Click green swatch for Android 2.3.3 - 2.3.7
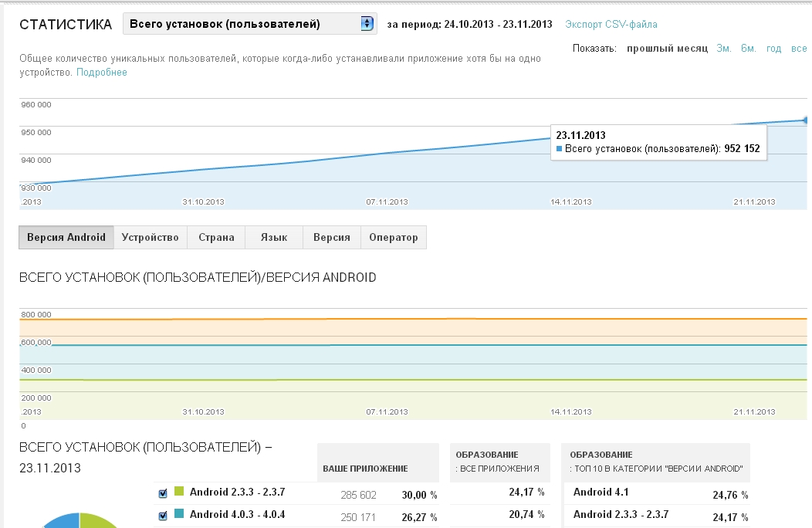Viewport: 812px width, 528px height. [179, 491]
